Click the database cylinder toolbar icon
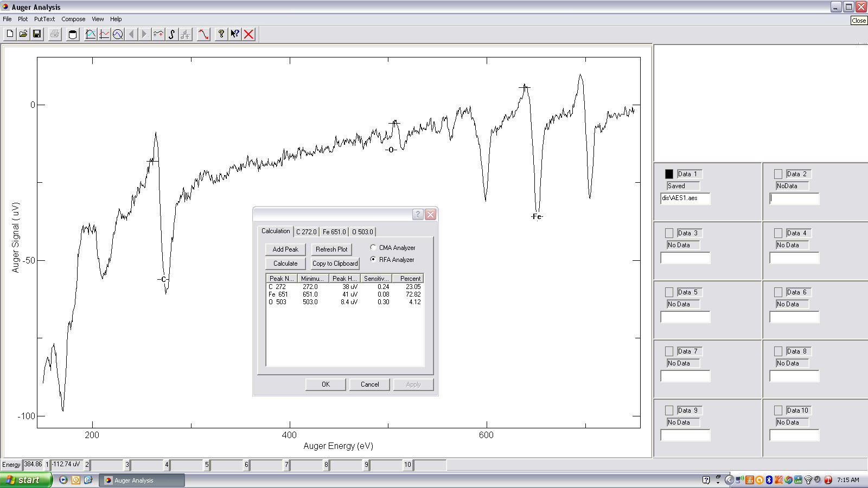The image size is (868, 488). (x=73, y=34)
